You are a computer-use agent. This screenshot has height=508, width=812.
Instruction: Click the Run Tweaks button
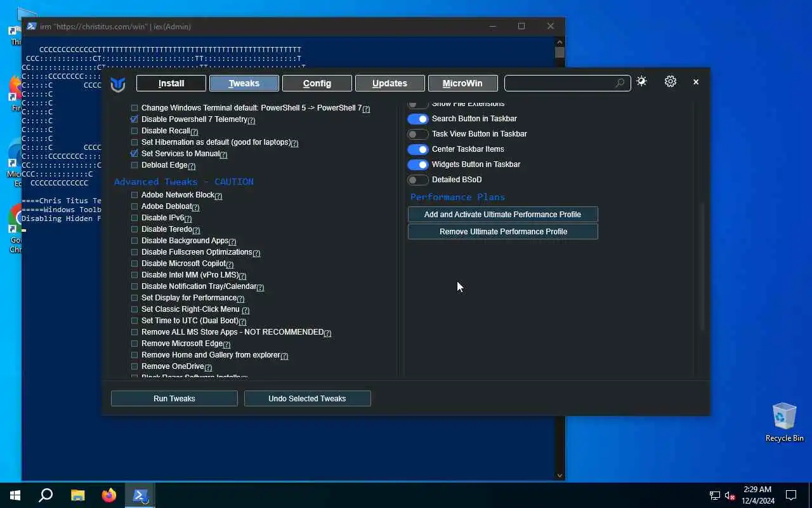[174, 399]
